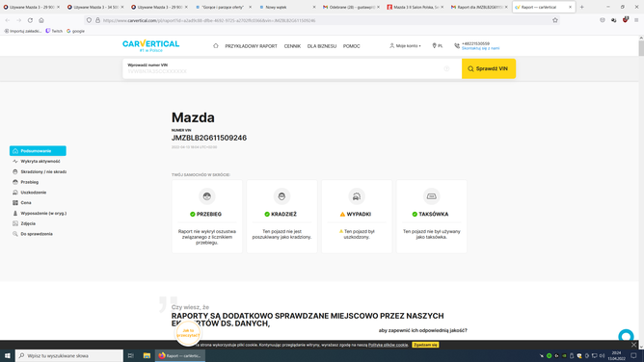Click the Zgadzam się cookie button

(425, 345)
